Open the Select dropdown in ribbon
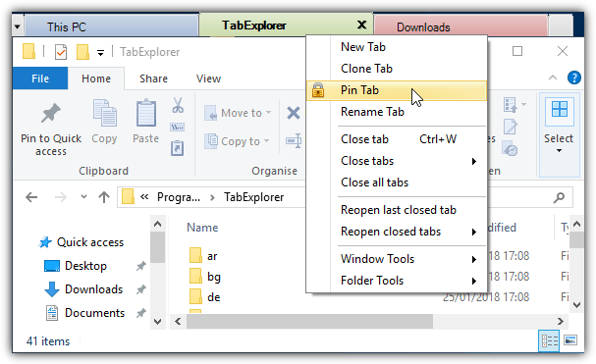Image resolution: width=596 pixels, height=364 pixels. pos(559,135)
